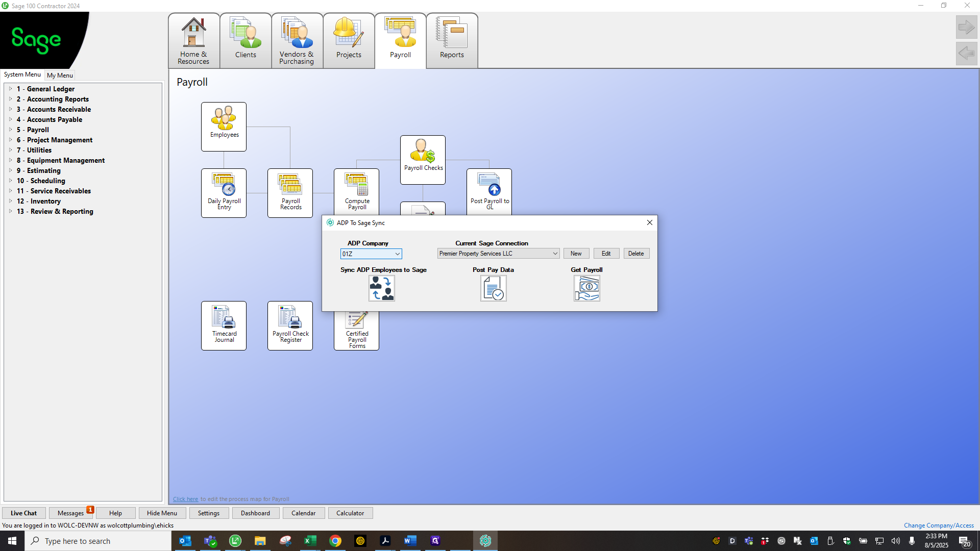Open the Current Sage Connection dropdown

pos(498,254)
